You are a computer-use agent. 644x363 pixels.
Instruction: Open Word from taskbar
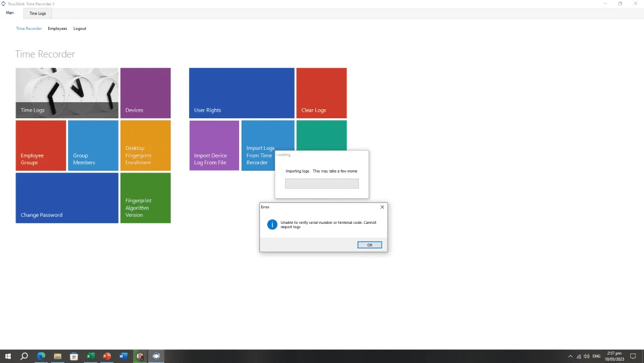[x=123, y=356]
